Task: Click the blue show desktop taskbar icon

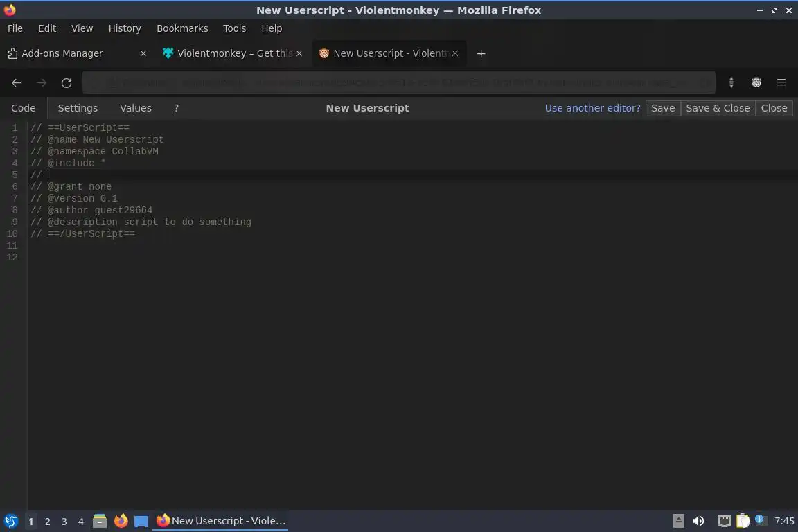Action: [x=141, y=522]
